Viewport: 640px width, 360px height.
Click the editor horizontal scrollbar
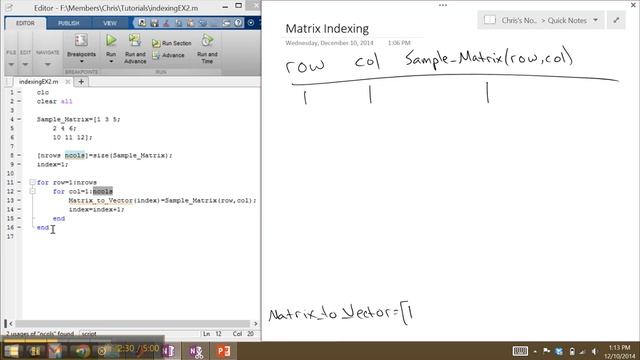[x=132, y=324]
